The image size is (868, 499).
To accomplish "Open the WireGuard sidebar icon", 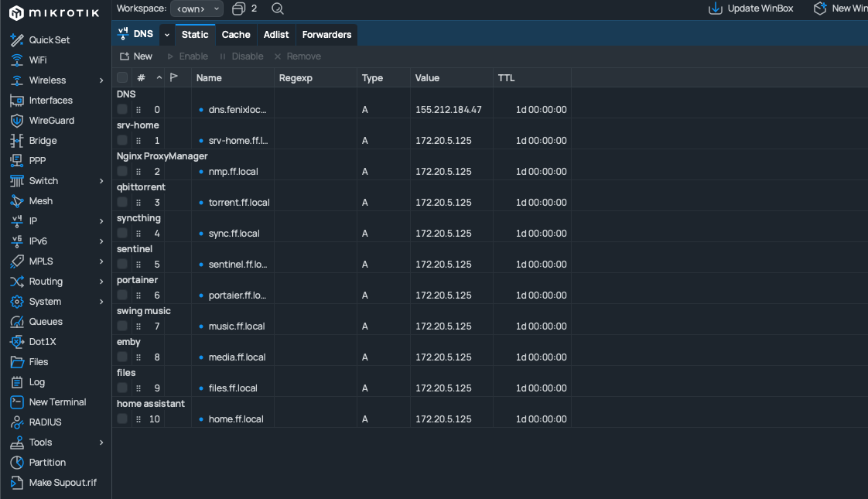I will pos(16,121).
